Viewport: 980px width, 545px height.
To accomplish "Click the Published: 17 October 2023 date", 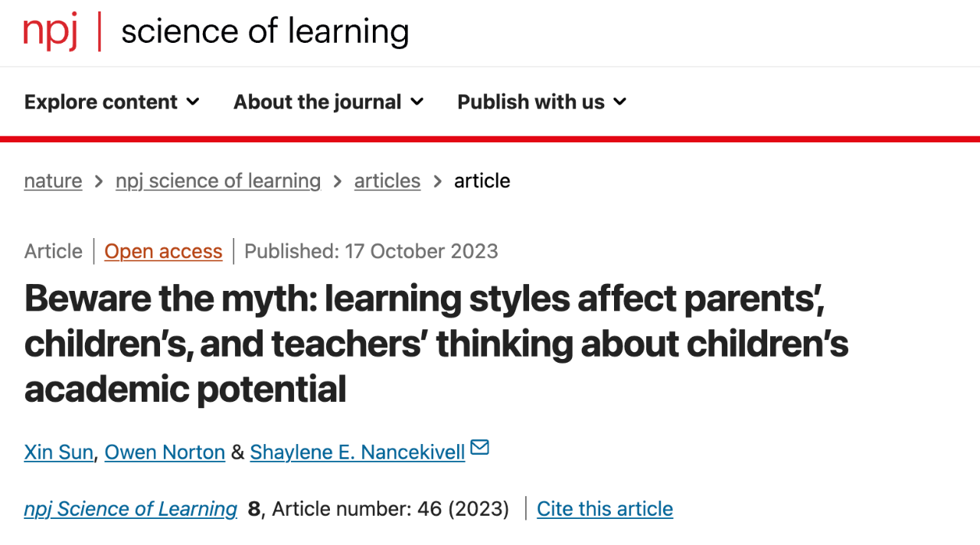I will click(371, 251).
